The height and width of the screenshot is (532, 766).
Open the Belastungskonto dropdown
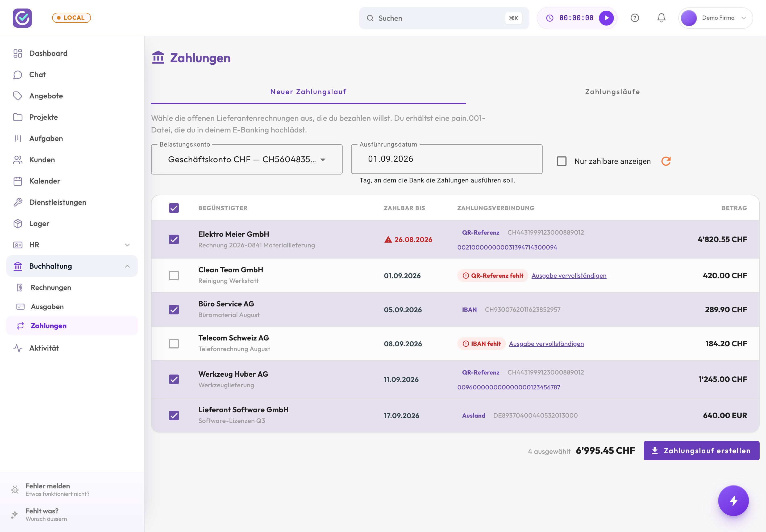coord(247,159)
